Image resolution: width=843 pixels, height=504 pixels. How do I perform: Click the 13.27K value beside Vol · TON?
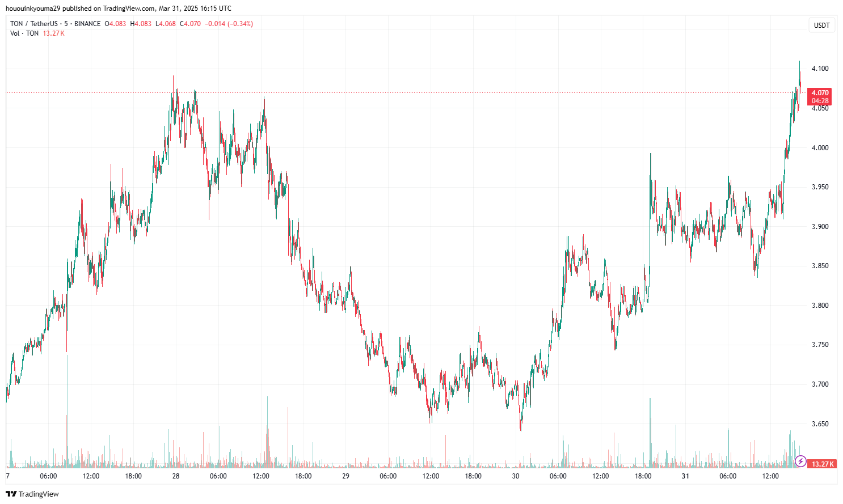(x=54, y=33)
